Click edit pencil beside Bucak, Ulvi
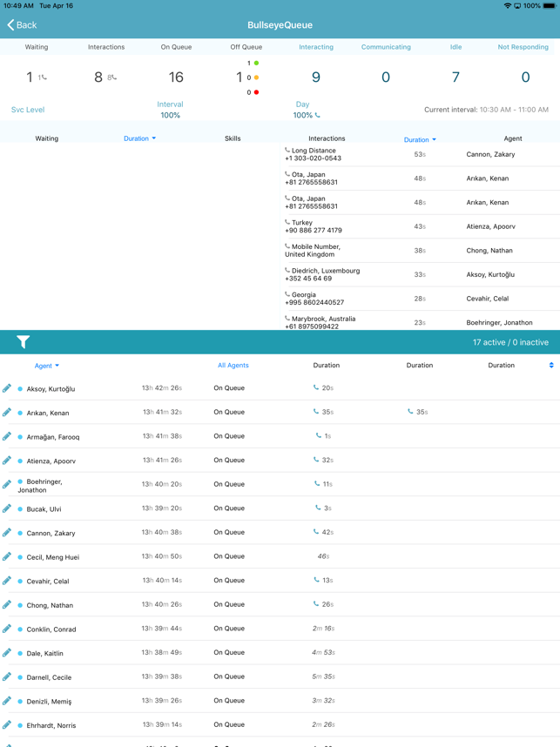 (7, 508)
